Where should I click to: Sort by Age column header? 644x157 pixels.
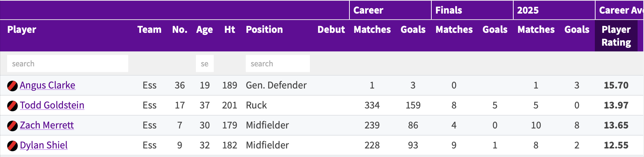point(204,30)
